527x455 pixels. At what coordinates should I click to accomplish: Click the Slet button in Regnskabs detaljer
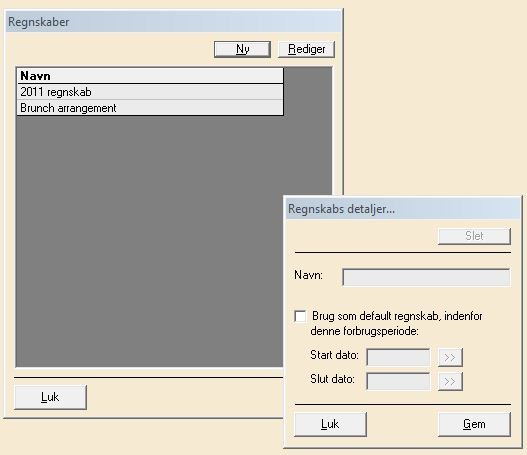pyautogui.click(x=474, y=236)
